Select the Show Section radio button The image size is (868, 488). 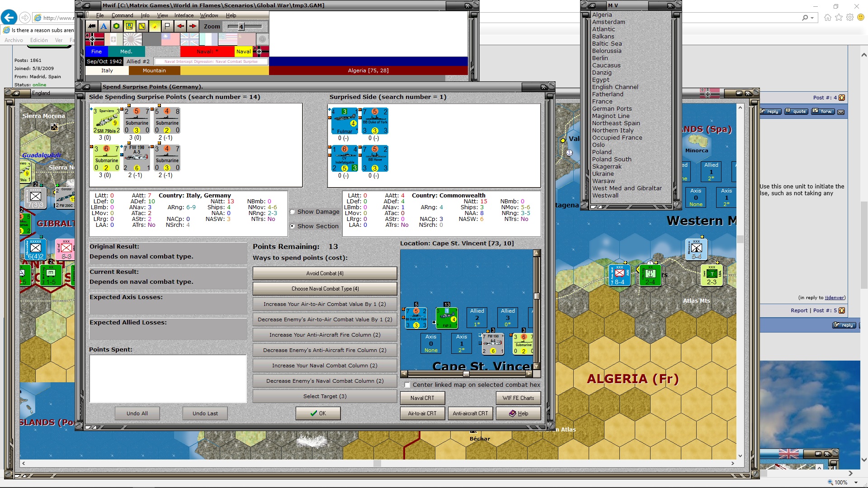[292, 226]
